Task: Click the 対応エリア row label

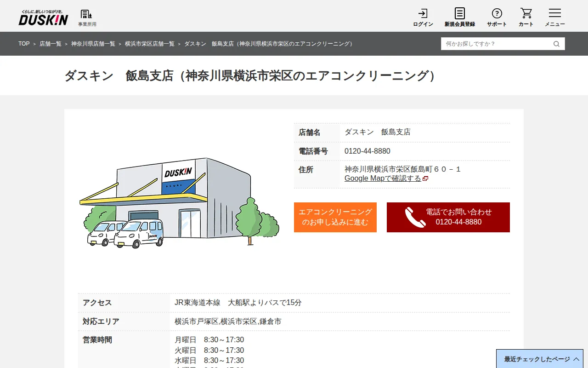Action: tap(101, 322)
